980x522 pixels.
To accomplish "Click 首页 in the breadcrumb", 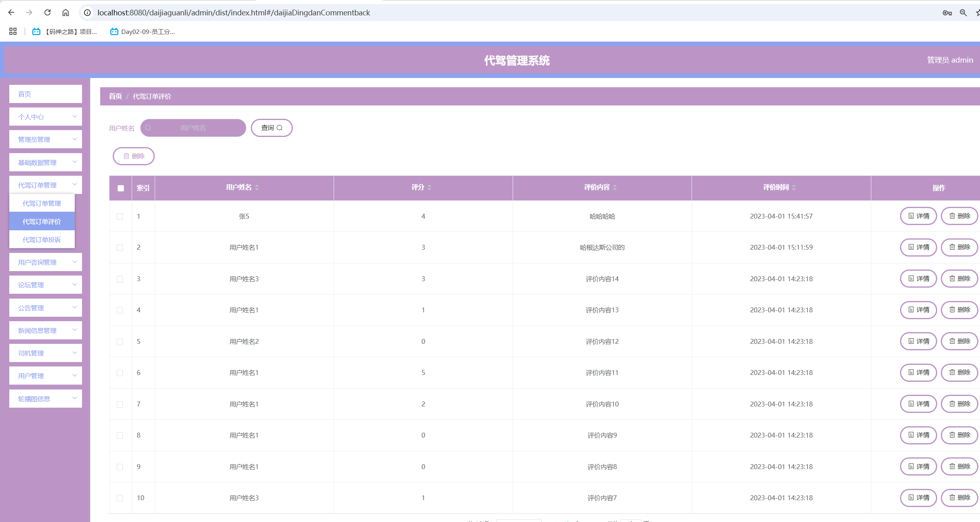I will (x=116, y=96).
